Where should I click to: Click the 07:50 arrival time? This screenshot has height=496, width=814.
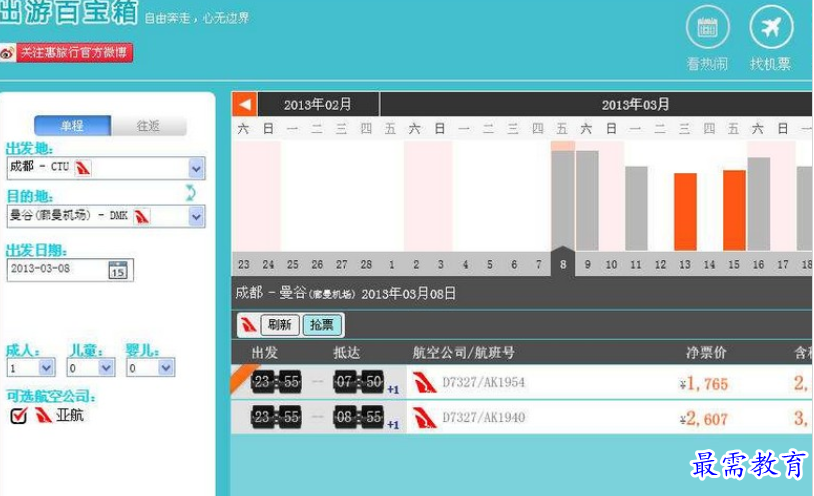(x=359, y=382)
